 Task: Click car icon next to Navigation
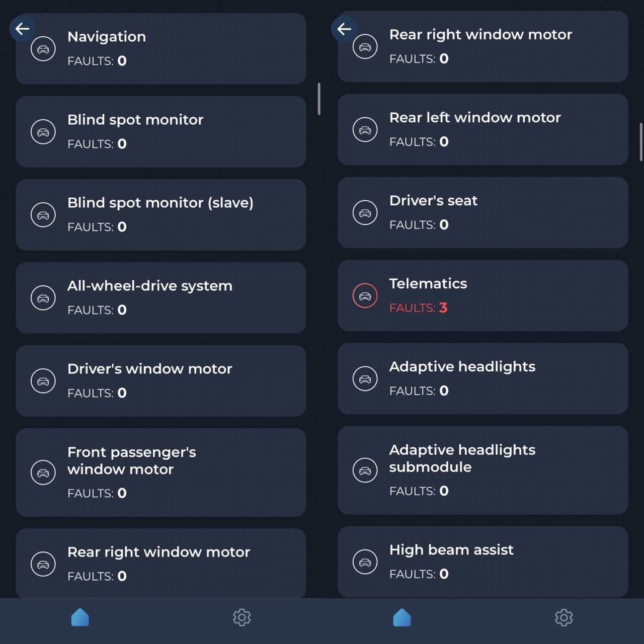pos(43,49)
